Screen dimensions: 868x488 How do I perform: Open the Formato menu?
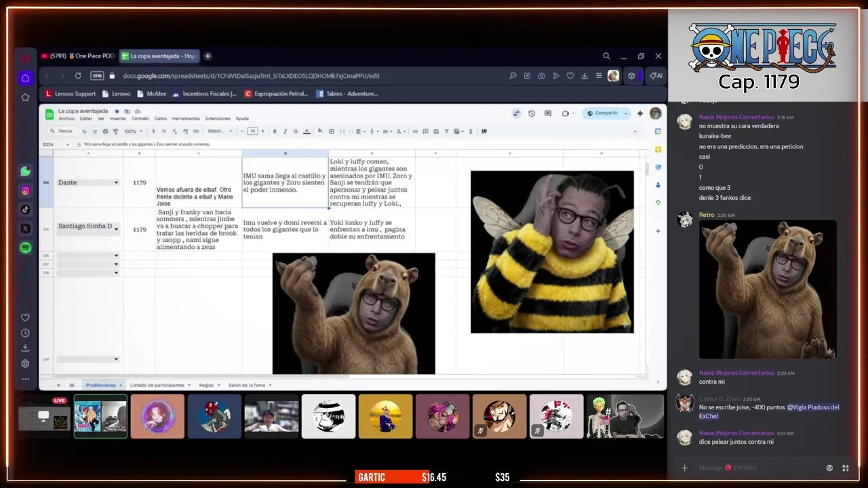click(140, 119)
